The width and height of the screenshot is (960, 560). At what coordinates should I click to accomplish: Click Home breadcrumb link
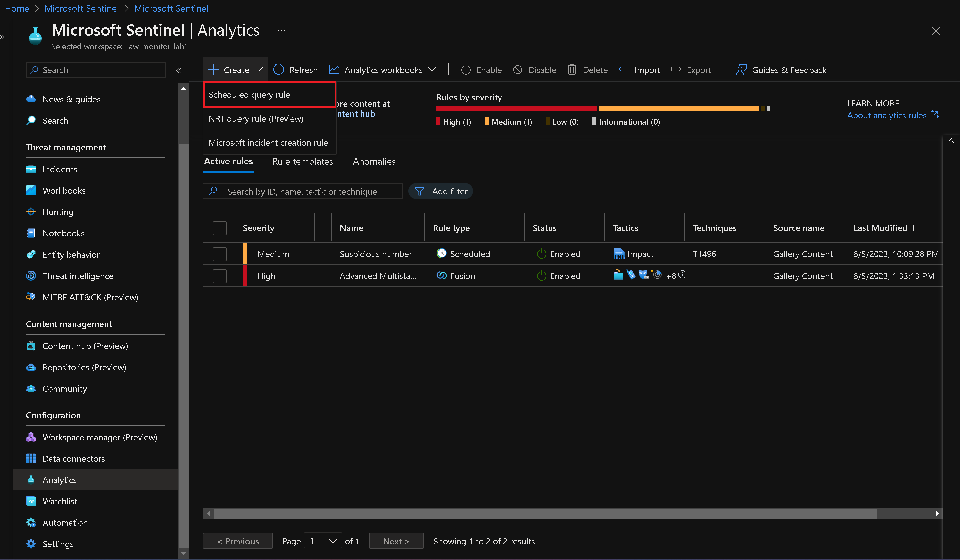pyautogui.click(x=17, y=8)
